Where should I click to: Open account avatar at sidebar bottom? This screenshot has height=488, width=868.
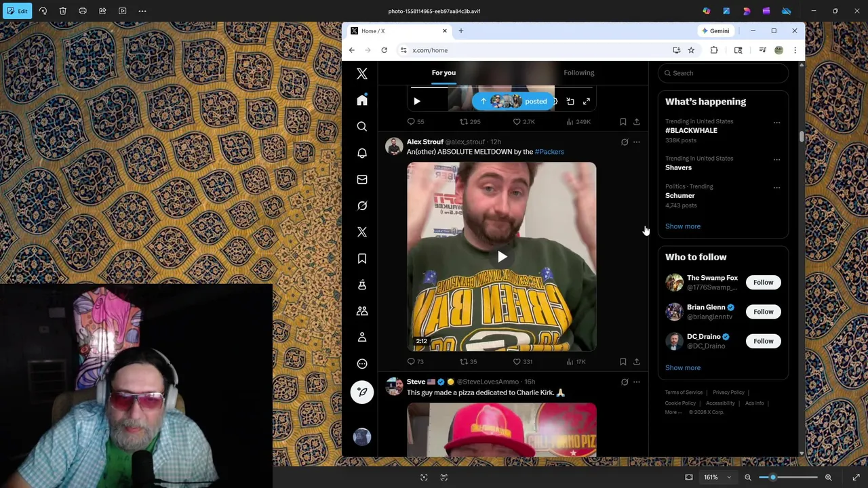(x=362, y=436)
